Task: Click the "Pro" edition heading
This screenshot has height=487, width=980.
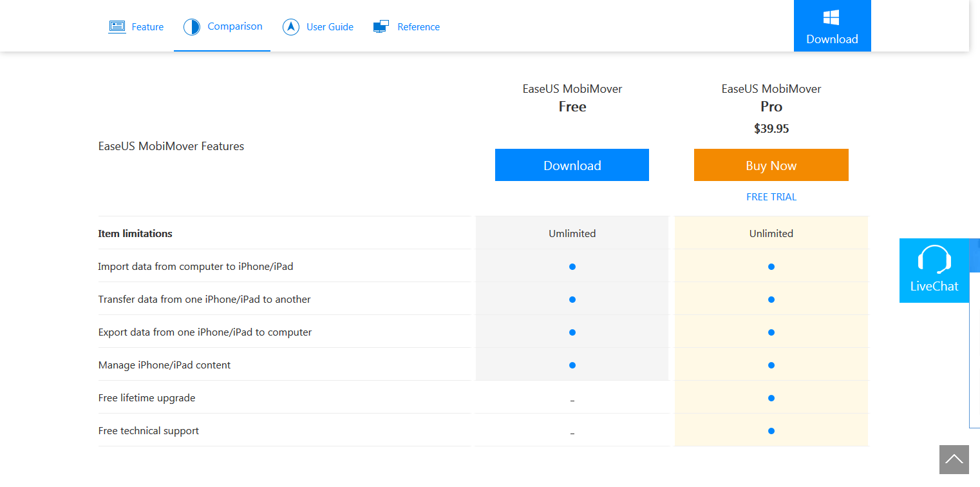Action: pos(771,107)
